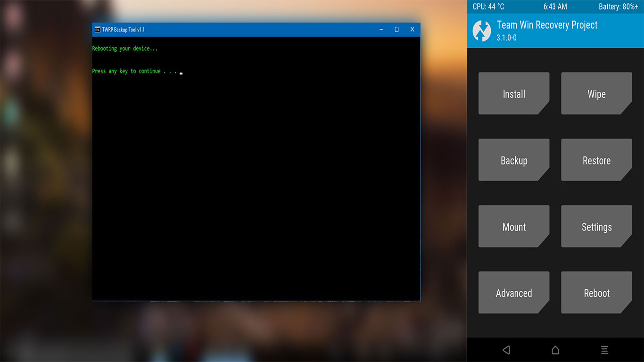Click the 'Press any key to continue' line

pyautogui.click(x=135, y=71)
